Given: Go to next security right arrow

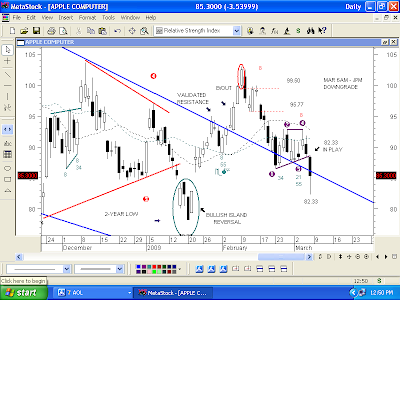Looking at the screenshot, I should coord(386,257).
